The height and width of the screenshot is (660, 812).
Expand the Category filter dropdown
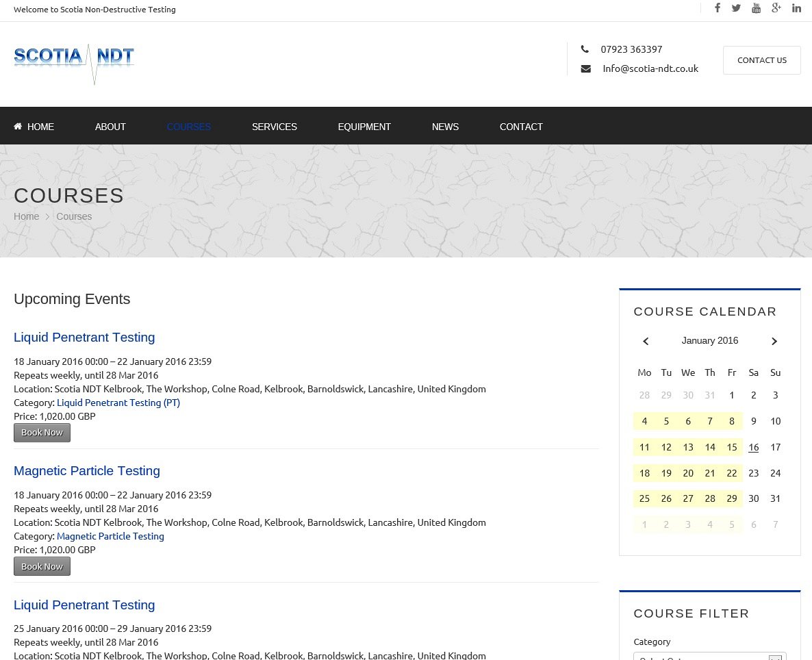(x=710, y=656)
